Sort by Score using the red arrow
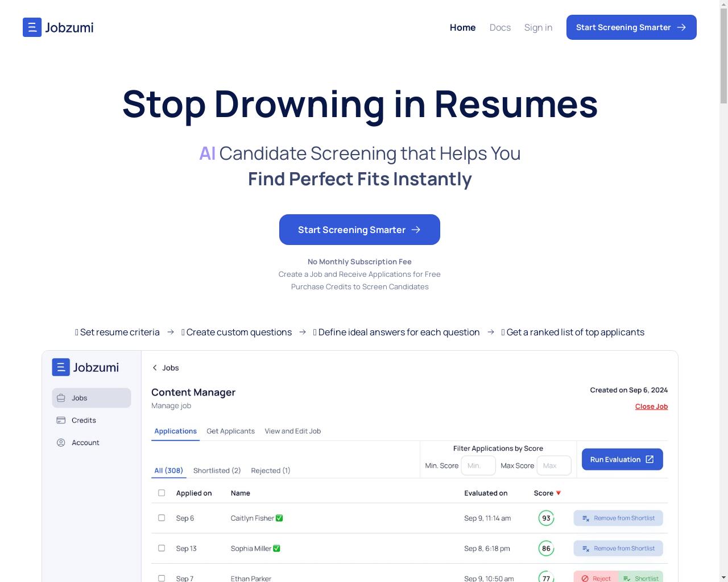The height and width of the screenshot is (582, 728). tap(559, 493)
